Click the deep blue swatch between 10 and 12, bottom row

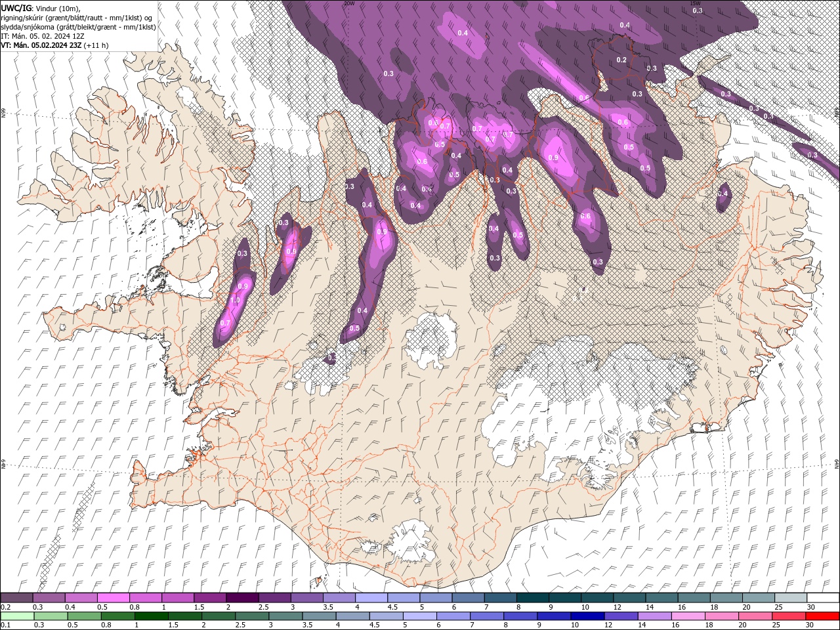point(587,616)
